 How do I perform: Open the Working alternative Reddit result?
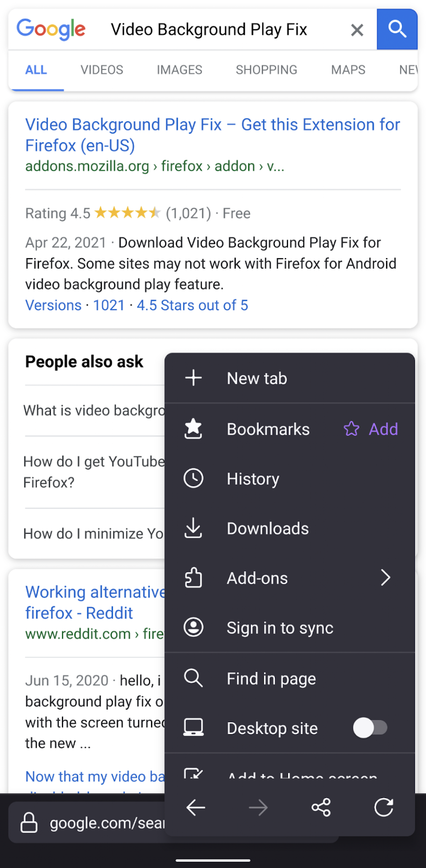click(95, 602)
